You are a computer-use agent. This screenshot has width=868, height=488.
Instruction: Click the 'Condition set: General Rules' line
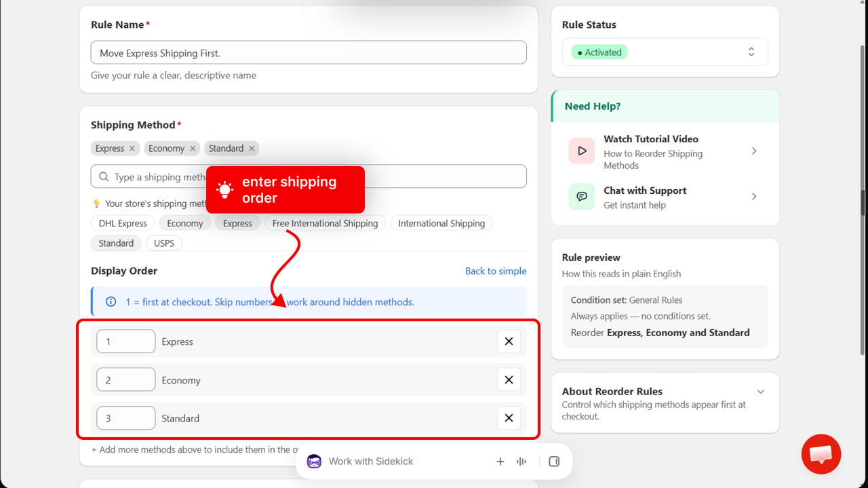click(x=627, y=300)
